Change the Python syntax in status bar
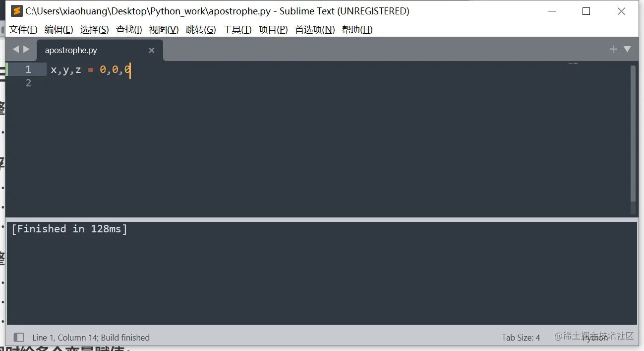 [x=595, y=338]
